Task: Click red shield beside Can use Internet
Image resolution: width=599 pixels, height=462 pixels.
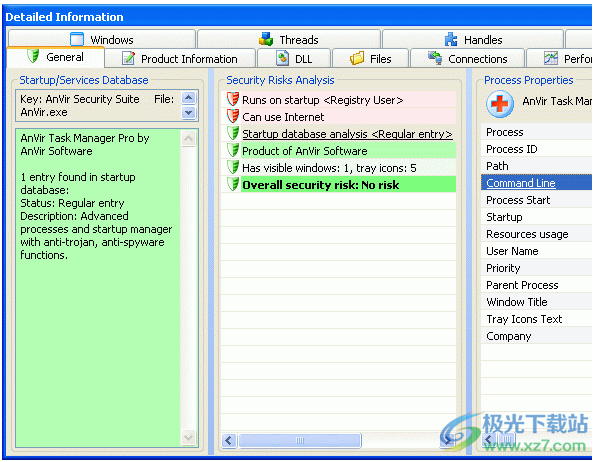Action: point(233,116)
